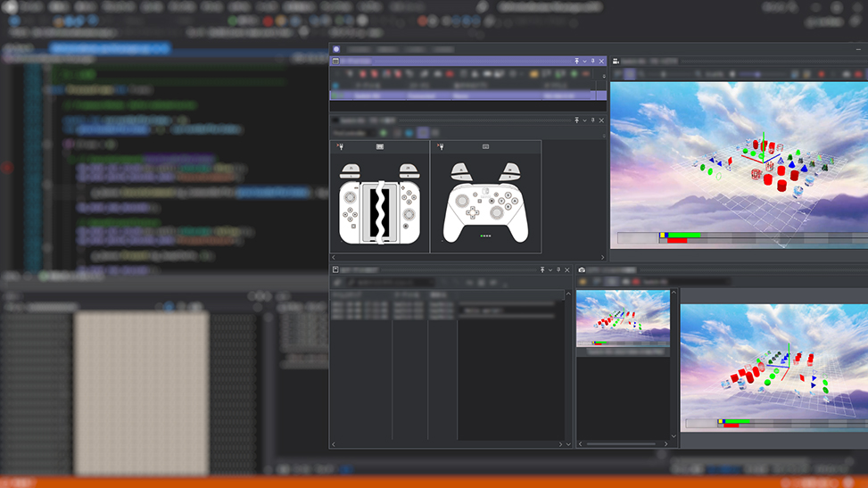Viewport: 868px width, 488px height.
Task: Click the horizontal scrollbar under the screenshot thumbnail
Action: click(x=622, y=443)
